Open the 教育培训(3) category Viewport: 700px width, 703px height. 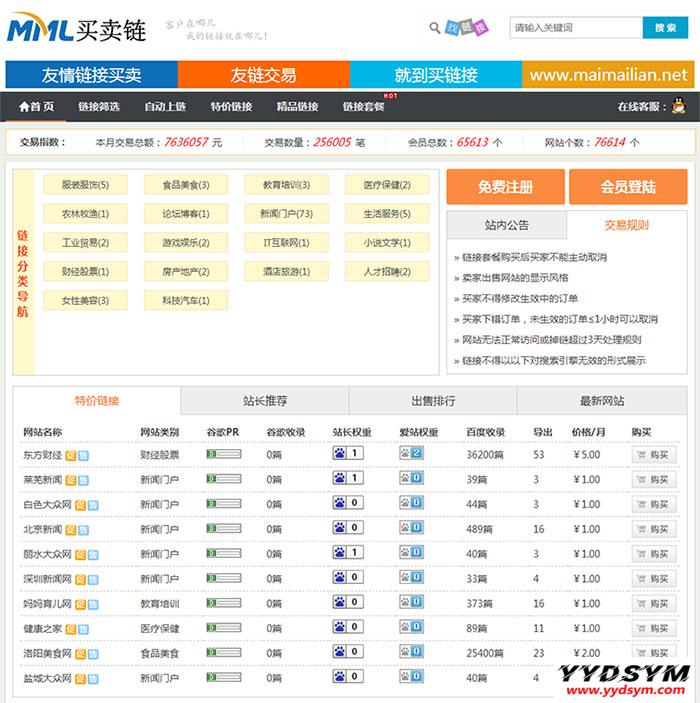click(x=286, y=185)
